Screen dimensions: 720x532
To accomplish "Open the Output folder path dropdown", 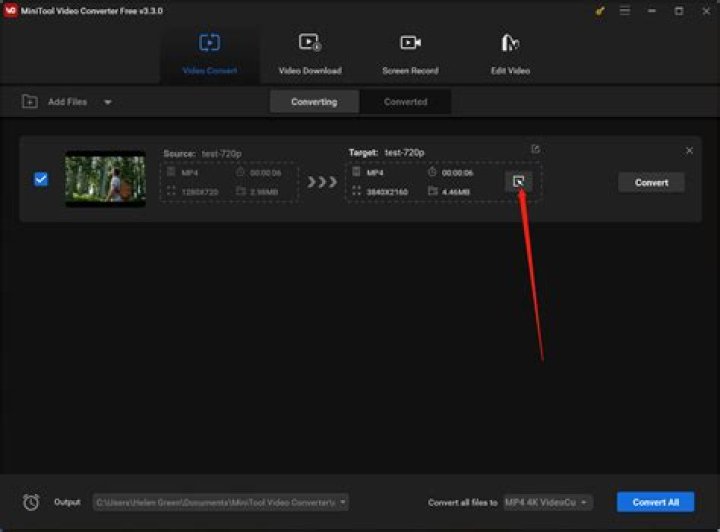I will coord(343,502).
